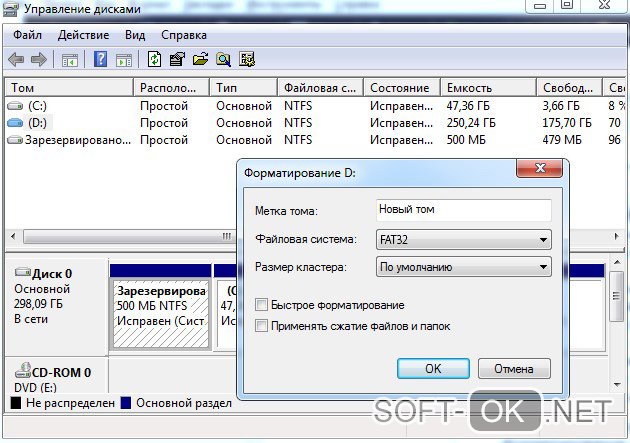630x443 pixels.
Task: Open the Properties toolbar icon
Action: 177,59
